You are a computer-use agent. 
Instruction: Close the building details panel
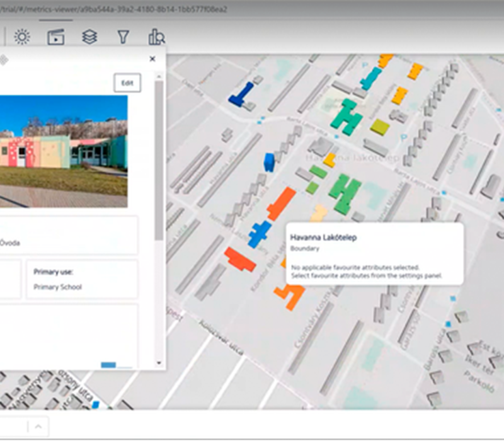click(x=152, y=59)
